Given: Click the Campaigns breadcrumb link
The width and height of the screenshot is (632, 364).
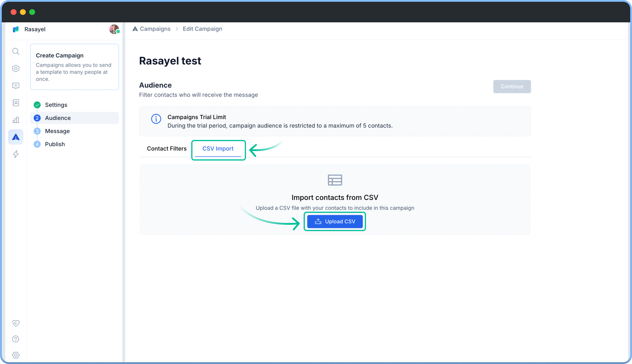Looking at the screenshot, I should pos(155,29).
